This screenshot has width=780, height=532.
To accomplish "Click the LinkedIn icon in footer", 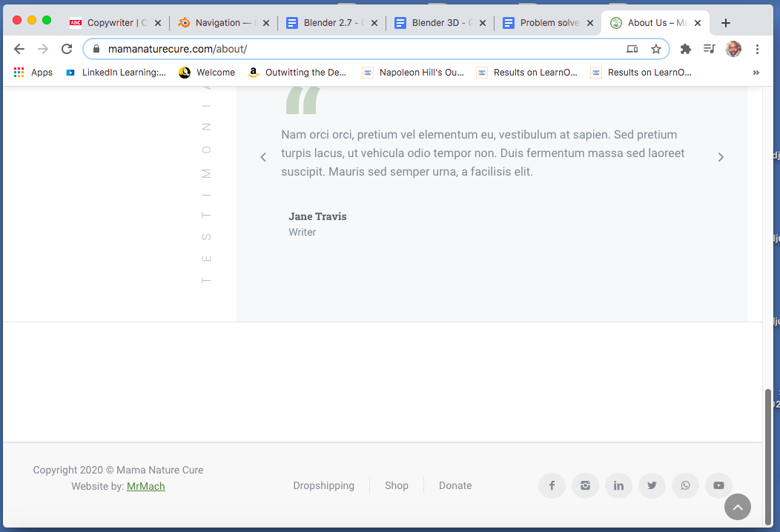I will 618,486.
